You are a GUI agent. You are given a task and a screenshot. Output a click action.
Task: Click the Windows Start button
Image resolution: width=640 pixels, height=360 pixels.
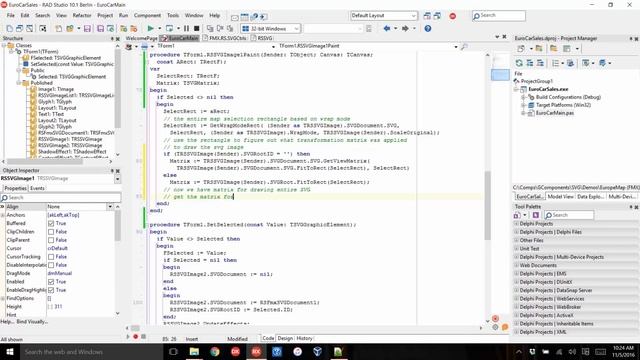tap(9, 351)
